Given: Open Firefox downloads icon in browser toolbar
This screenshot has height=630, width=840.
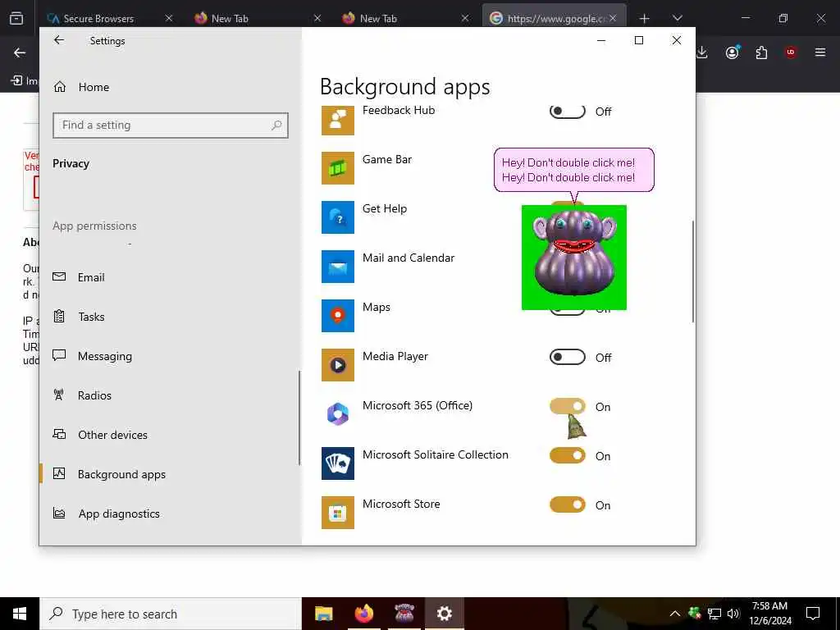Looking at the screenshot, I should coord(702,52).
